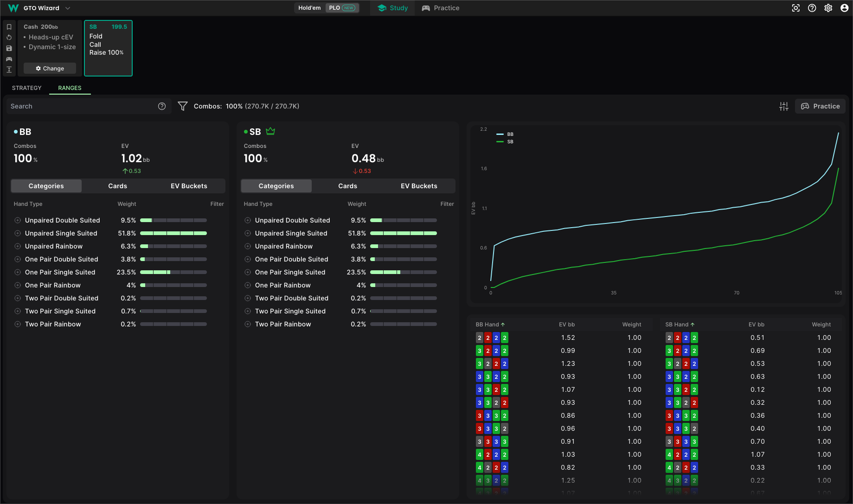This screenshot has width=853, height=504.
Task: Click the save disk icon in sidebar
Action: click(9, 48)
